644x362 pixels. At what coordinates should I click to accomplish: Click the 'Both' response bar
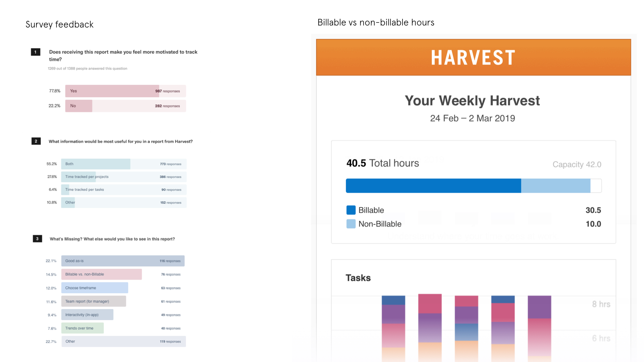point(124,164)
